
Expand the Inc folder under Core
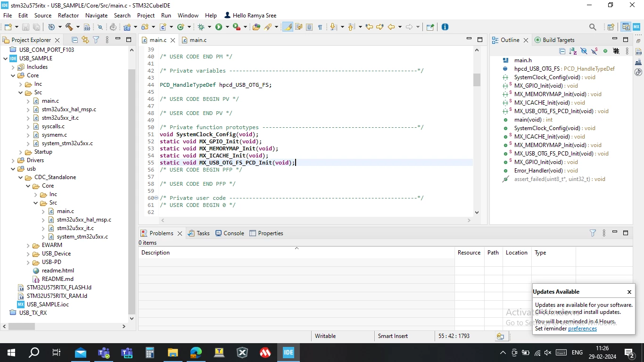tap(21, 84)
